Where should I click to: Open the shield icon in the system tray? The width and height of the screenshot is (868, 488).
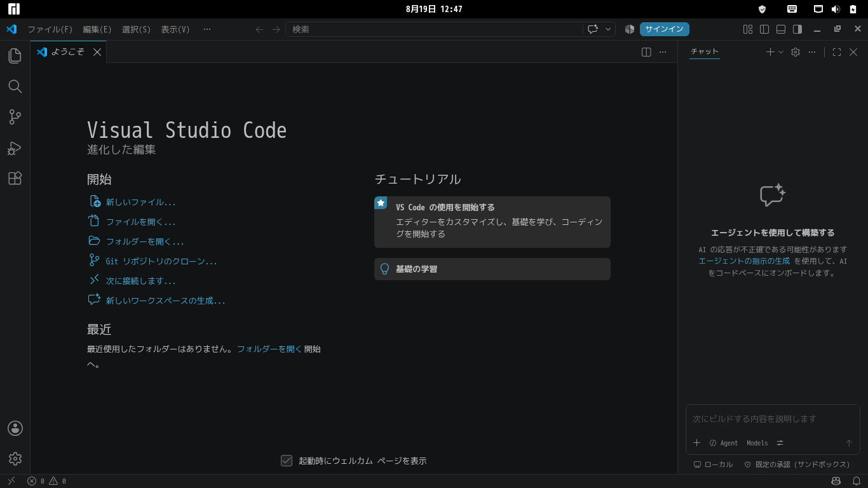[x=763, y=9]
